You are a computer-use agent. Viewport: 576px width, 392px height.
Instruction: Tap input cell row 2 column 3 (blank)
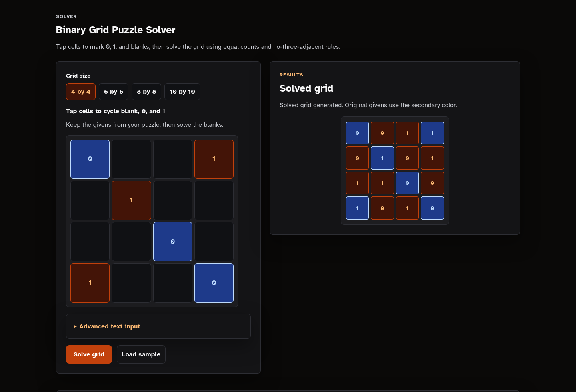pos(173,200)
